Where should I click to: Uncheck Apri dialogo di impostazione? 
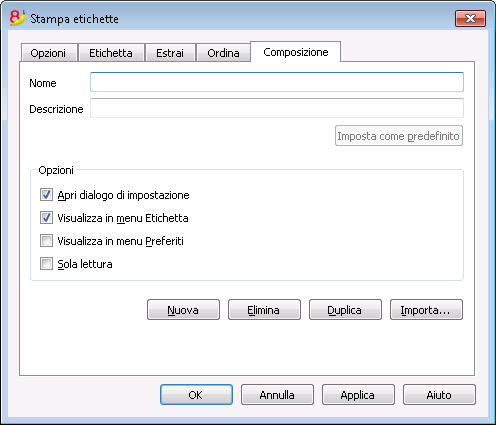tap(46, 195)
